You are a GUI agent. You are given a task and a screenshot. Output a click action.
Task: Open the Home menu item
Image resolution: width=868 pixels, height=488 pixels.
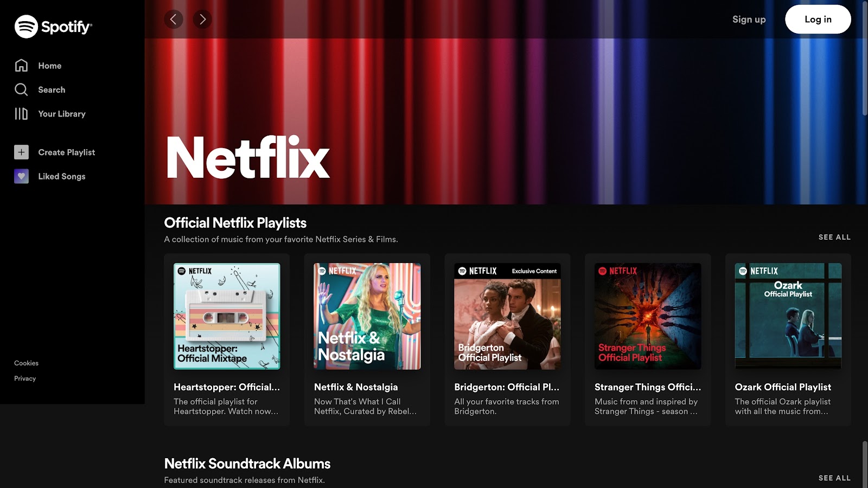[x=50, y=66]
